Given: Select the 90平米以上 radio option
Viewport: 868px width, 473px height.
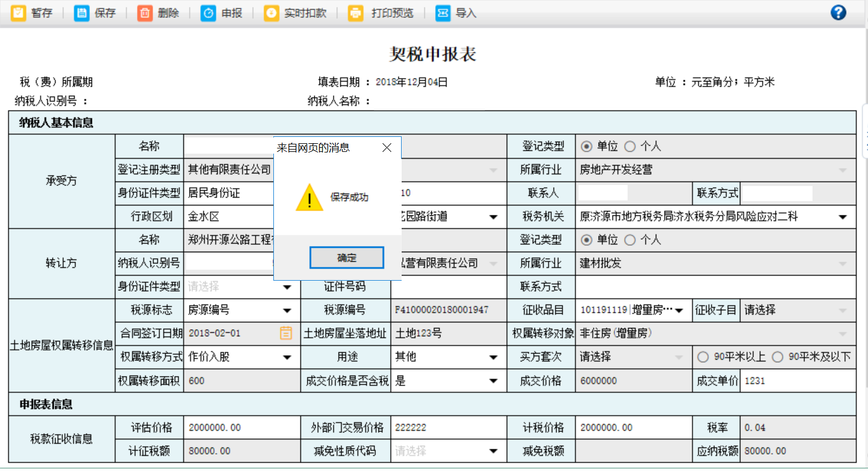Looking at the screenshot, I should pyautogui.click(x=703, y=357).
